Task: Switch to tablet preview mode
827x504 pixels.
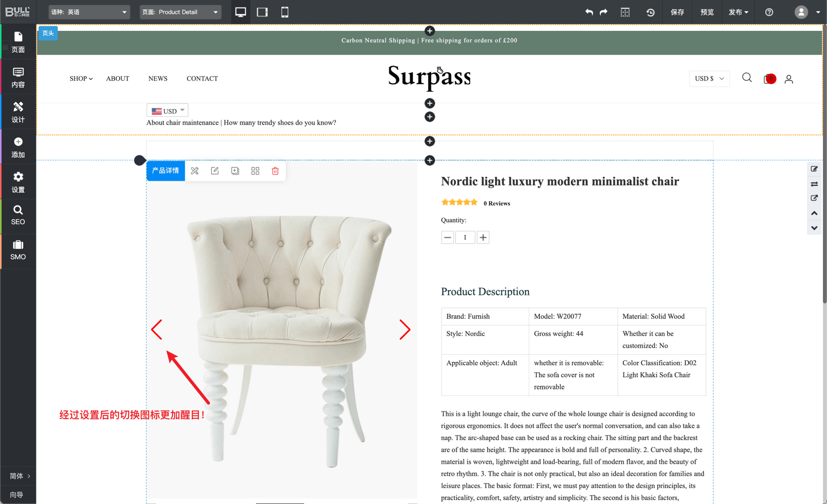Action: click(x=262, y=12)
